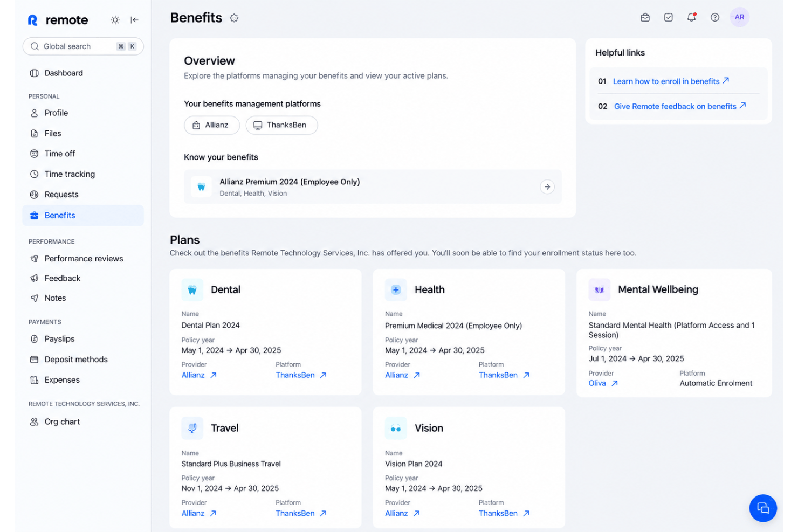This screenshot has width=798, height=532.
Task: Click the Mental Wellbeing icon
Action: (x=600, y=290)
